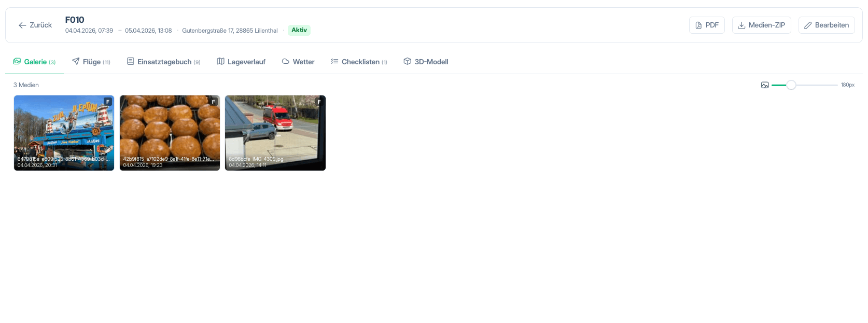Open the Wetter tab
Screen dimensions: 868x323
pyautogui.click(x=298, y=62)
